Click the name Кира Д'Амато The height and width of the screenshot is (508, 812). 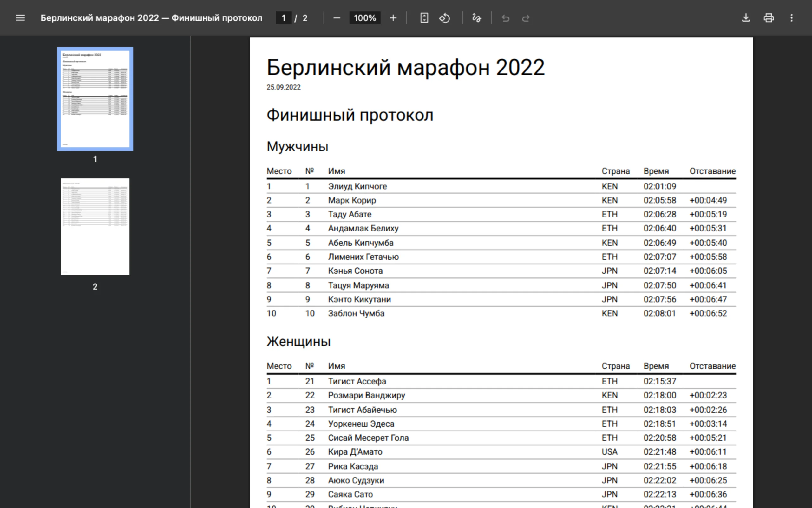click(355, 452)
